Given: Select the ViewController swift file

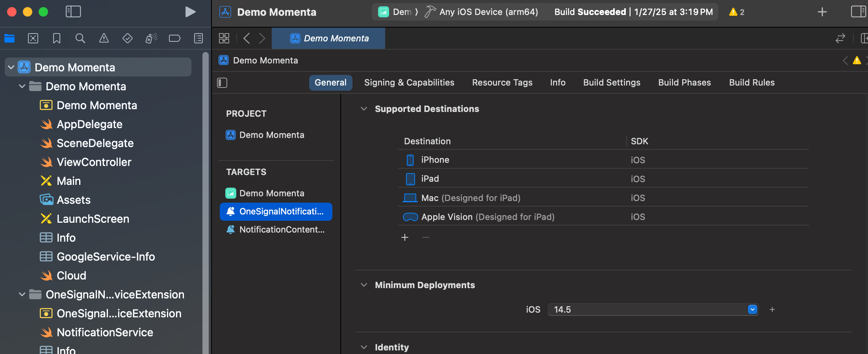Looking at the screenshot, I should pos(94,162).
